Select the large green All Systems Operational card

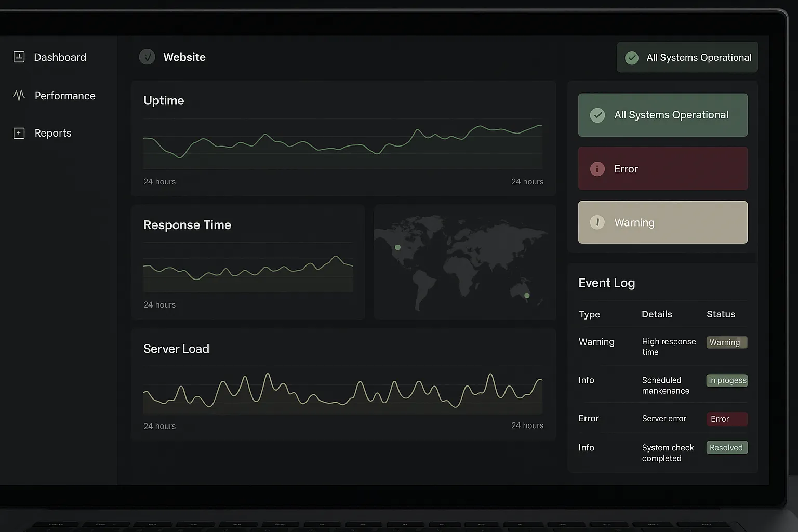(663, 115)
